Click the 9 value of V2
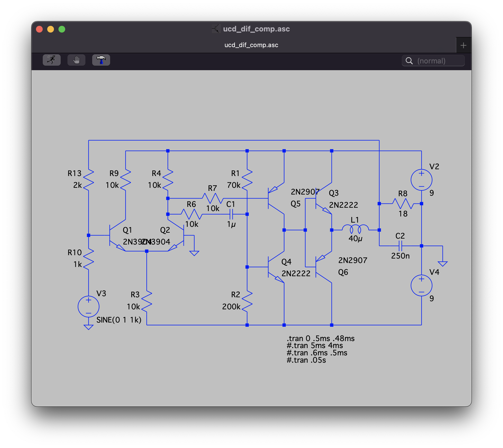The image size is (503, 448). pyautogui.click(x=432, y=193)
